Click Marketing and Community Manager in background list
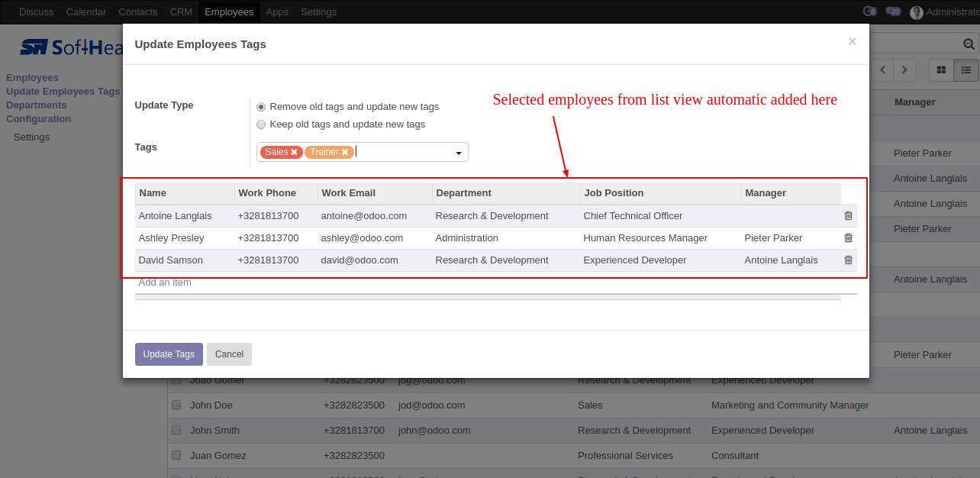 point(790,405)
